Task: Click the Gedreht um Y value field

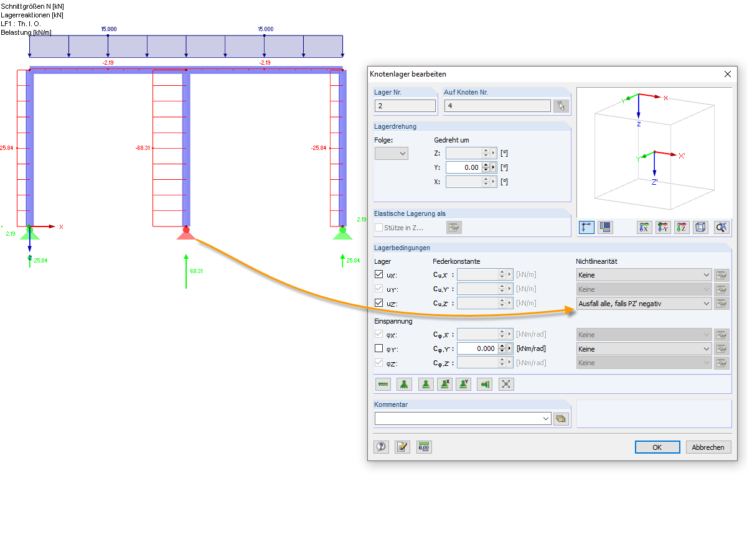Action: 464,167
